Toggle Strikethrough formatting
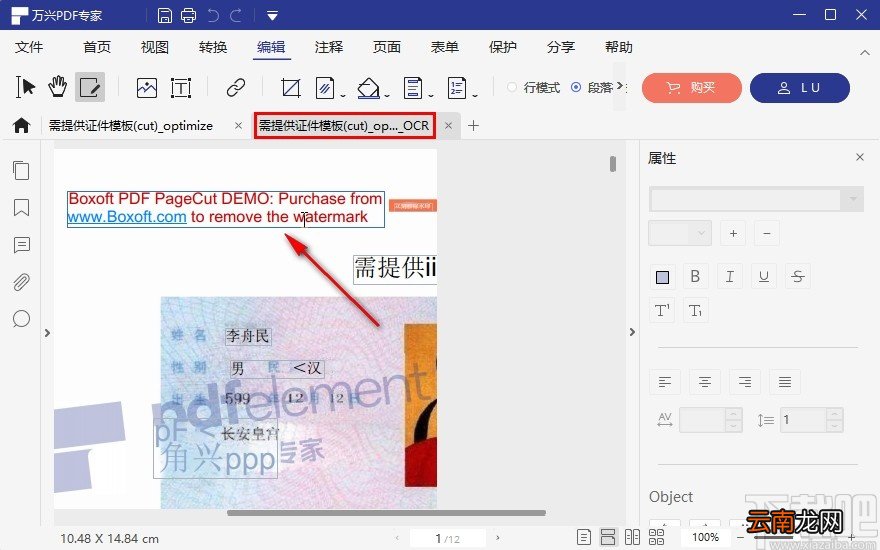 tap(798, 276)
